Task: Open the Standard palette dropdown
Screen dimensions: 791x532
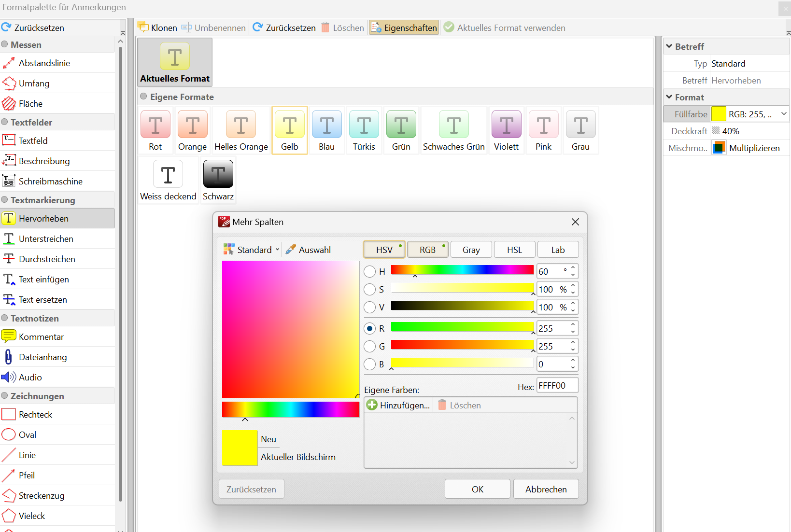Action: point(252,250)
